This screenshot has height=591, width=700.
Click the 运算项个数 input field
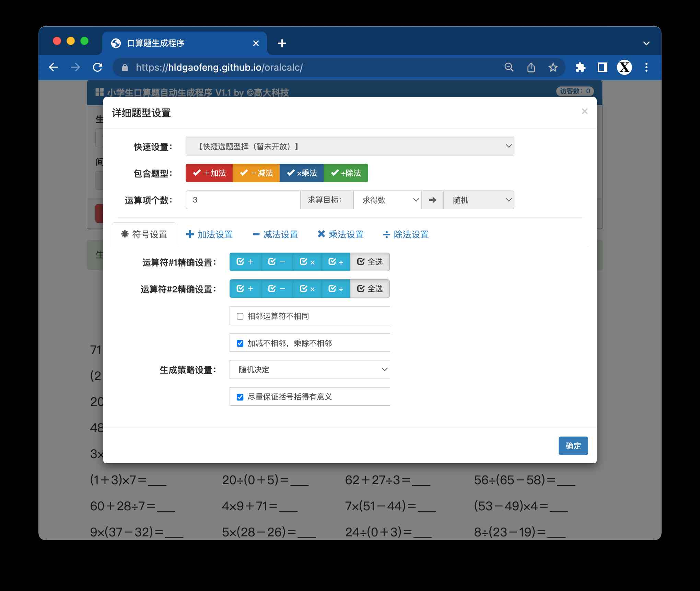[x=243, y=200]
